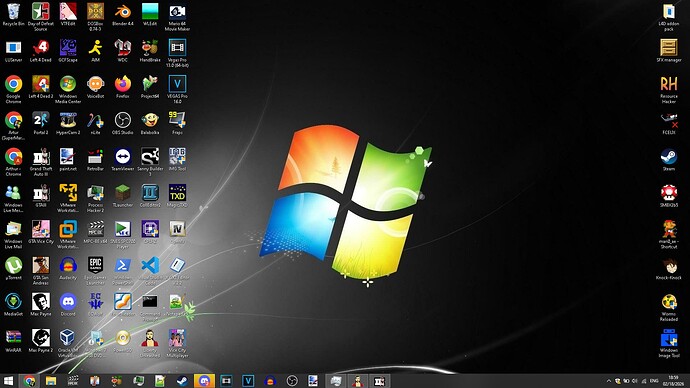Viewport: 690px width, 388px height.
Task: Launch Visual Studio Code desktop shortcut
Action: [150, 271]
